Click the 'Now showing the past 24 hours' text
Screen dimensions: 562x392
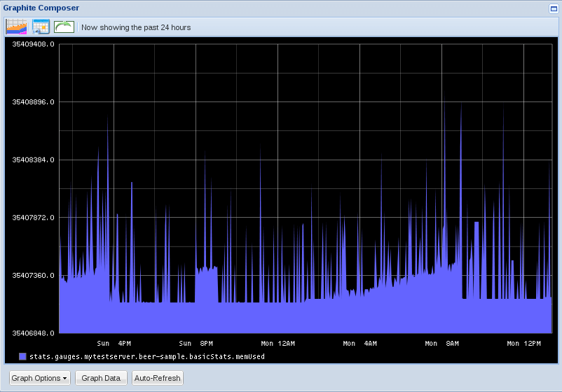point(136,28)
